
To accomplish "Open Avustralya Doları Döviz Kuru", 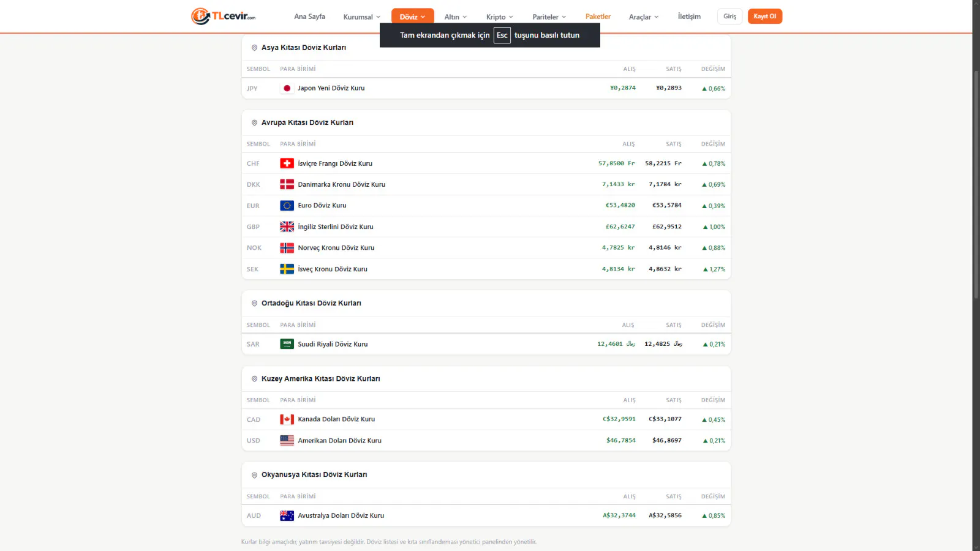I will tap(341, 515).
